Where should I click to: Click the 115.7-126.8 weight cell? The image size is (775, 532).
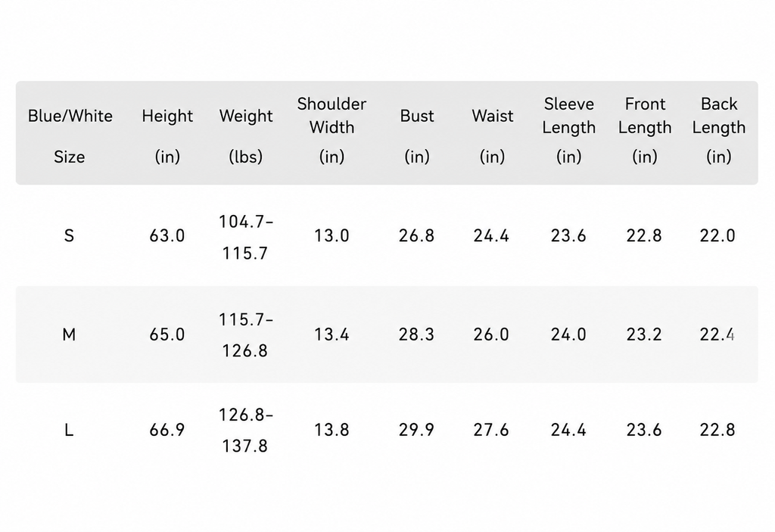pyautogui.click(x=246, y=334)
